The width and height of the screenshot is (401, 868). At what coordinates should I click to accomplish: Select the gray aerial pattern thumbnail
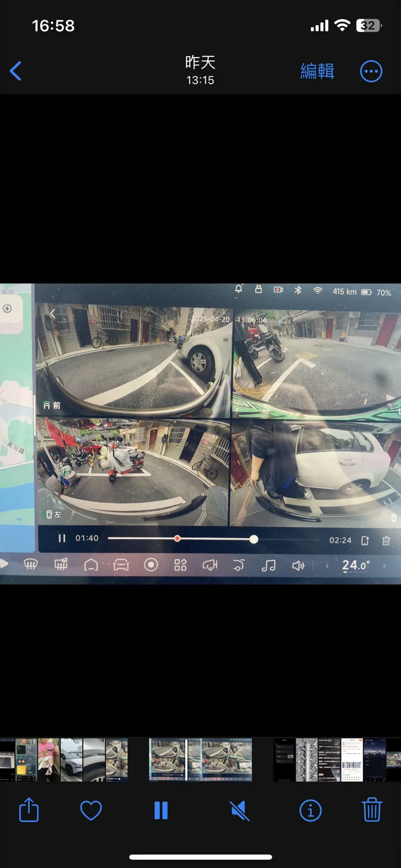click(307, 760)
